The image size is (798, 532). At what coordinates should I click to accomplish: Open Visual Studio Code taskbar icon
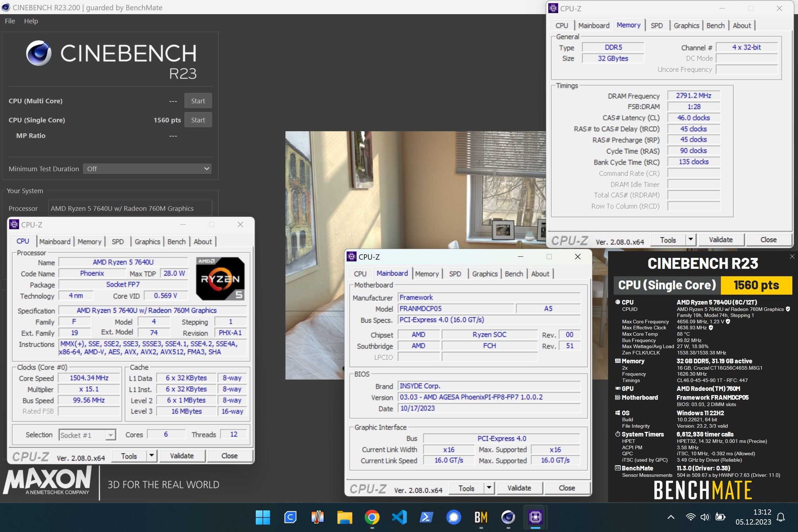pyautogui.click(x=399, y=517)
